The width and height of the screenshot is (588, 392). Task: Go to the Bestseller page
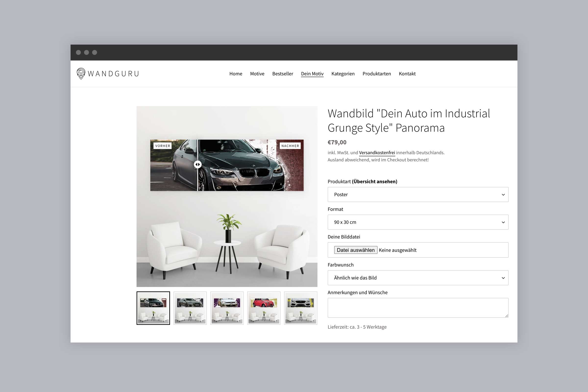282,74
